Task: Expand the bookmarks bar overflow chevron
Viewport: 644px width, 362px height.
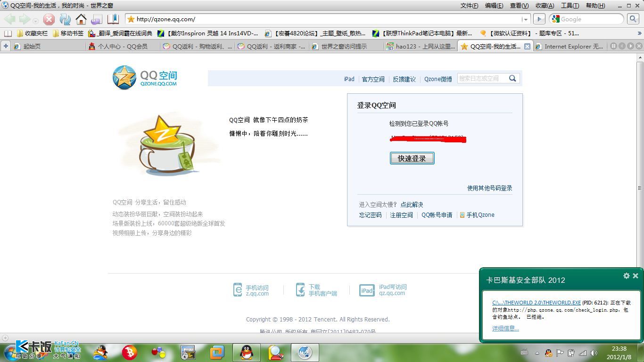Action: [x=640, y=33]
